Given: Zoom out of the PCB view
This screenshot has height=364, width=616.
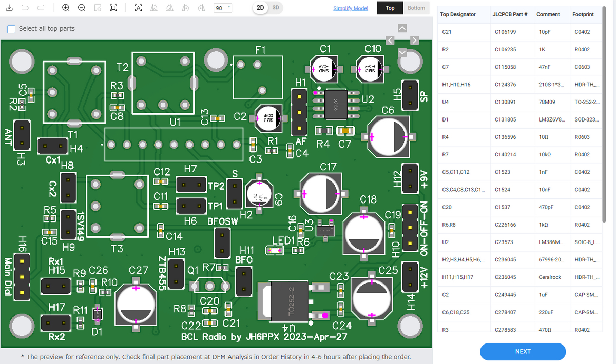Looking at the screenshot, I should point(82,8).
